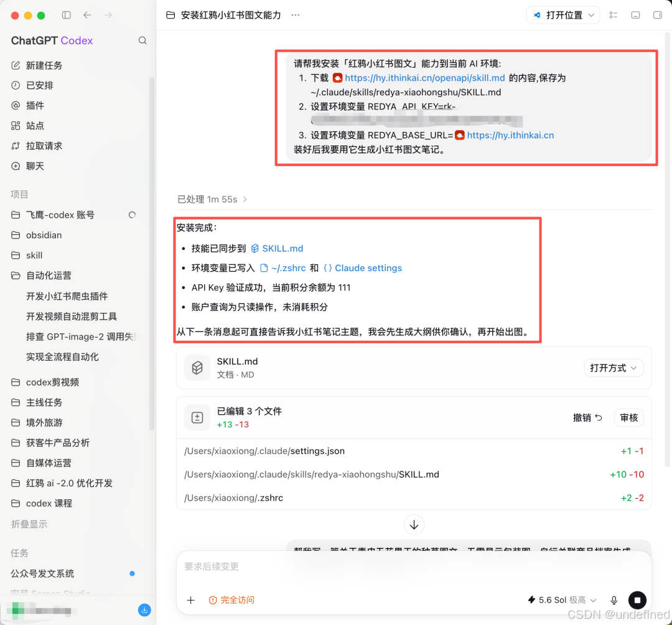Viewport: 672px width, 625px height.
Task: Open the skill project folder
Action: pyautogui.click(x=27, y=255)
